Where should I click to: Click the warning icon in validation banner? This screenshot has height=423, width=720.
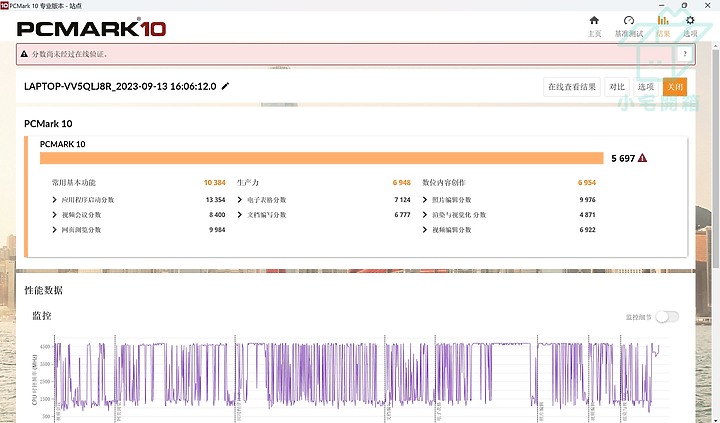[24, 54]
